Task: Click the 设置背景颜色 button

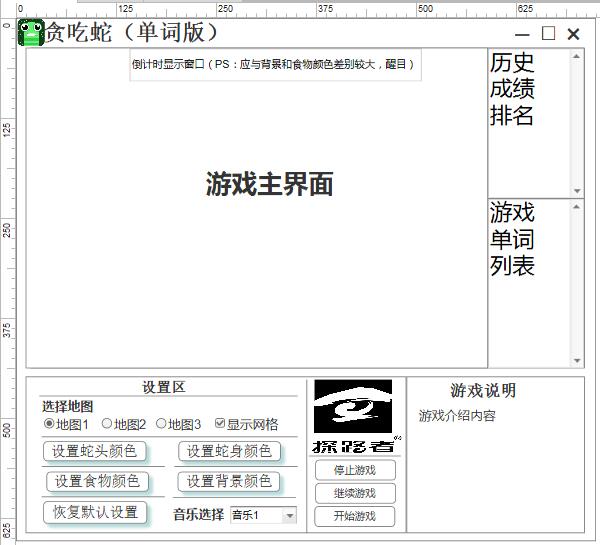Action: 229,481
